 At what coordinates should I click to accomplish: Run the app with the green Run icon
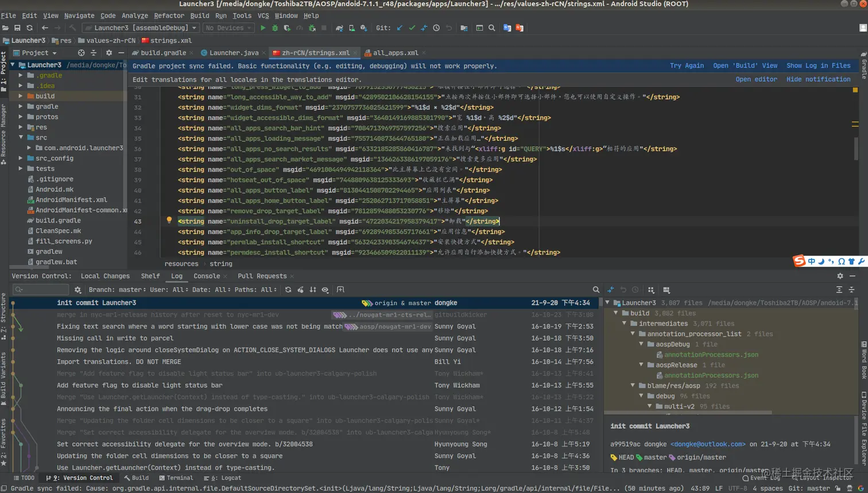point(263,28)
